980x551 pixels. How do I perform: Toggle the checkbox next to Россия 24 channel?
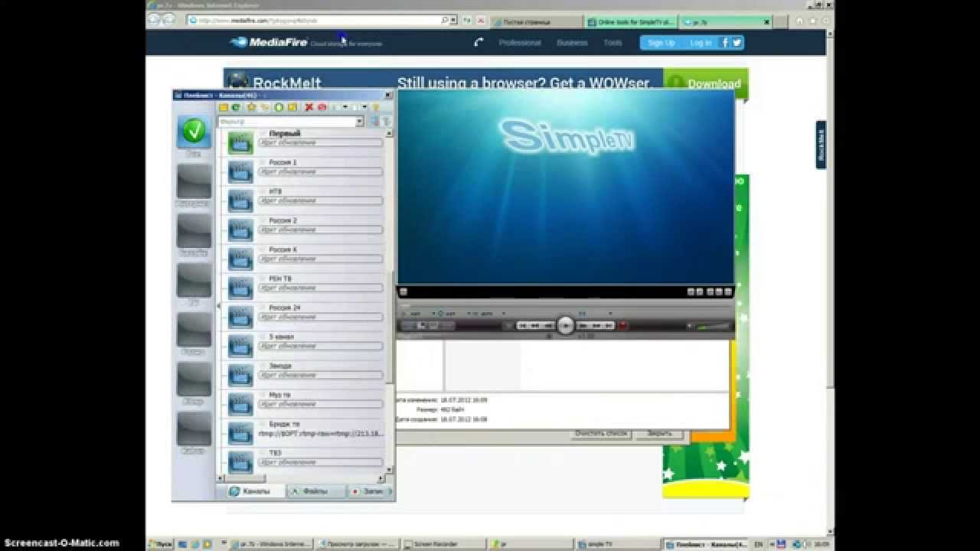263,308
